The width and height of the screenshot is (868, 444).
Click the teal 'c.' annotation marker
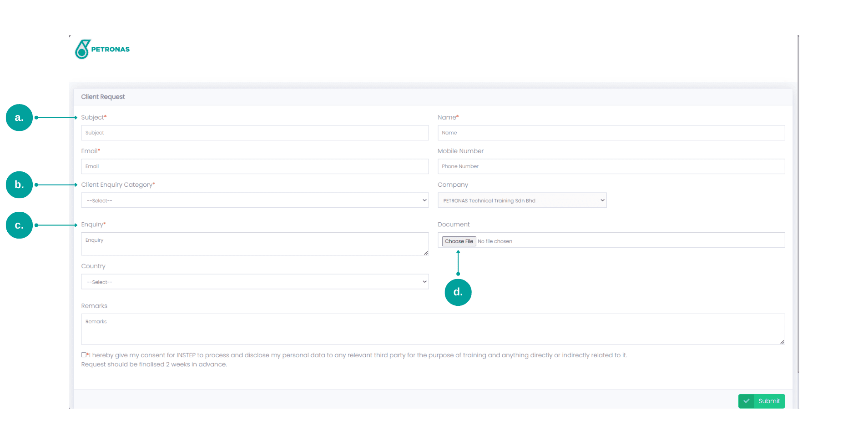pyautogui.click(x=19, y=225)
